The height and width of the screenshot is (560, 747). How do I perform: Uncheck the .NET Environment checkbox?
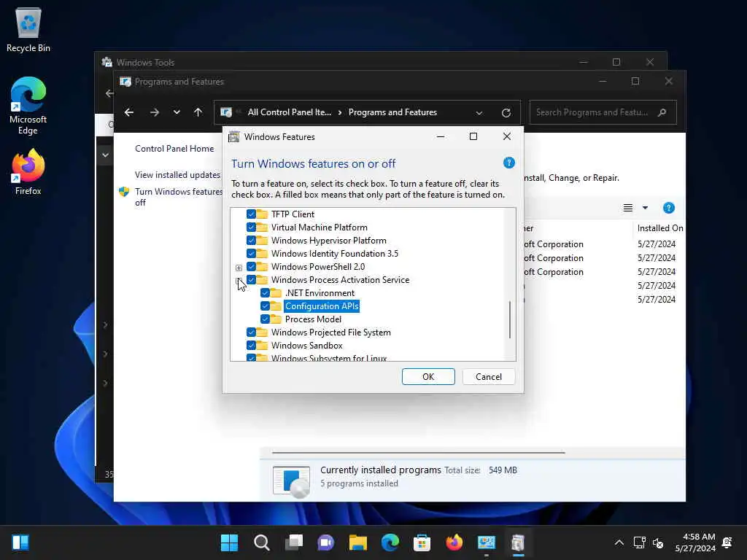[266, 293]
